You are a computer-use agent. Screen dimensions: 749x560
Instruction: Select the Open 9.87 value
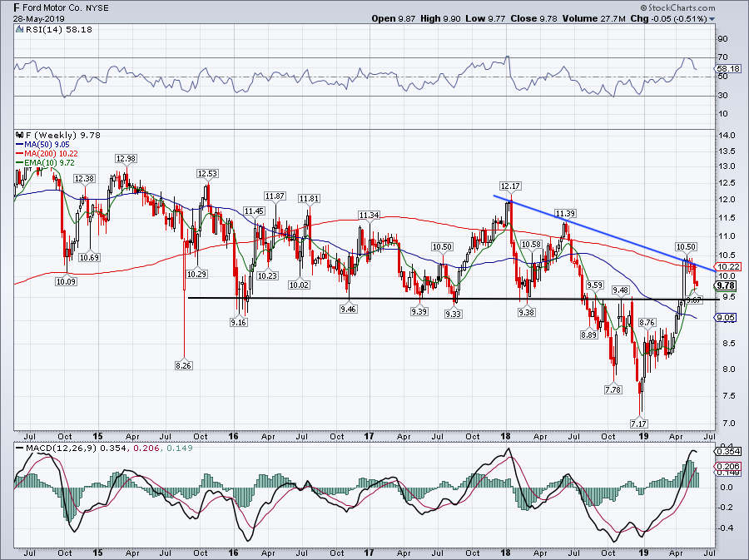pyautogui.click(x=394, y=18)
